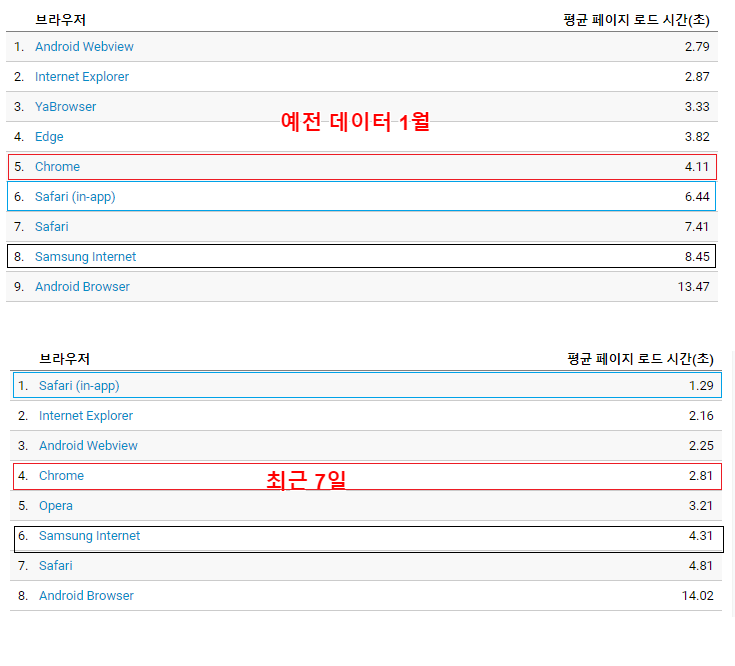Click 브라우저 column header in first table

60,20
